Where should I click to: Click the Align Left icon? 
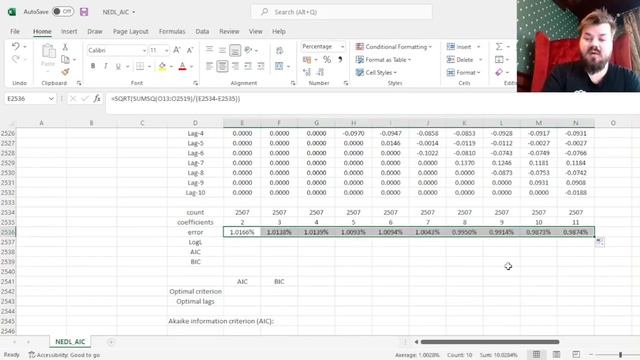point(209,66)
